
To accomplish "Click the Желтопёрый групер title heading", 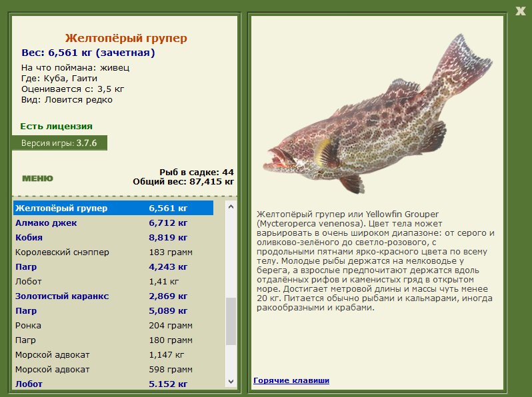I will [x=126, y=38].
